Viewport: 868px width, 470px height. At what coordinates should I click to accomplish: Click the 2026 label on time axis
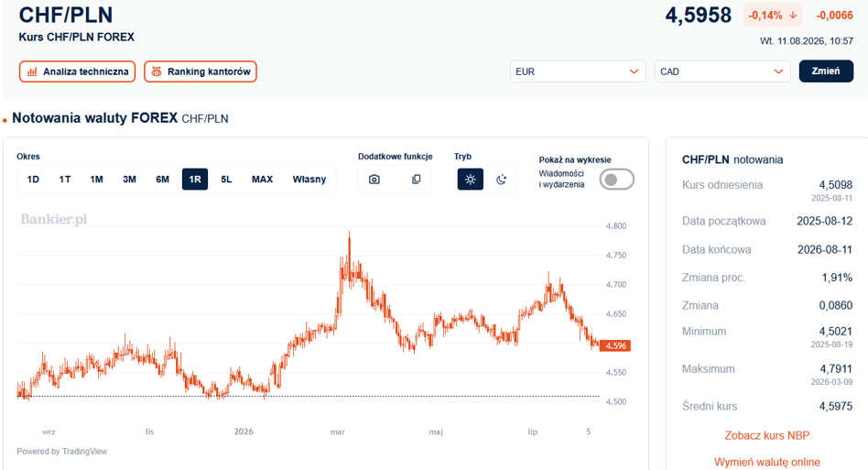(x=244, y=432)
